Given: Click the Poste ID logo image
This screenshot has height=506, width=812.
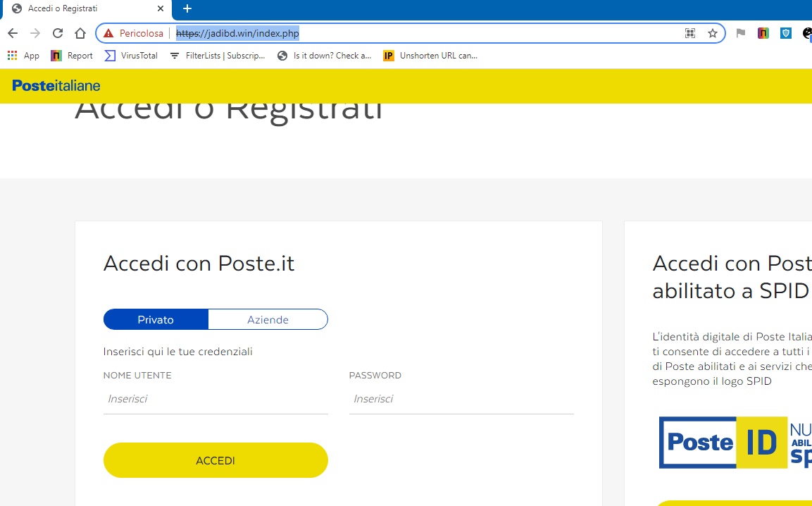Looking at the screenshot, I should point(723,443).
